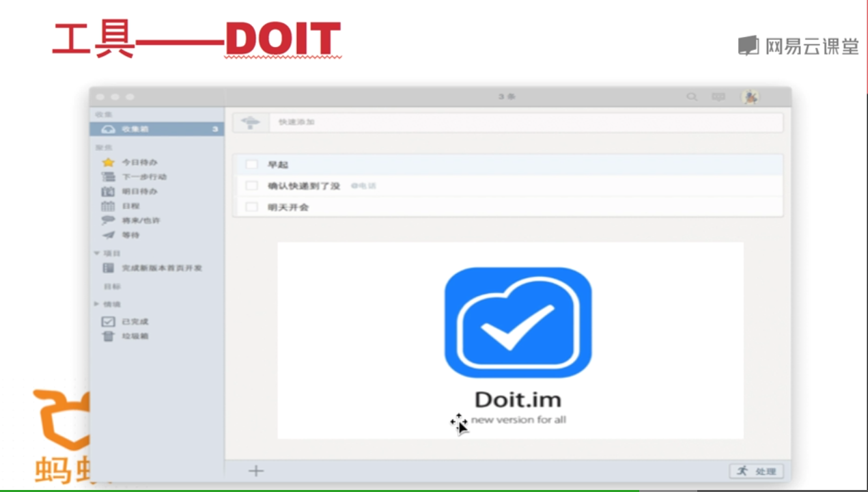868x492 pixels.
Task: Select the task text 确认快递到了没
Action: click(x=304, y=186)
